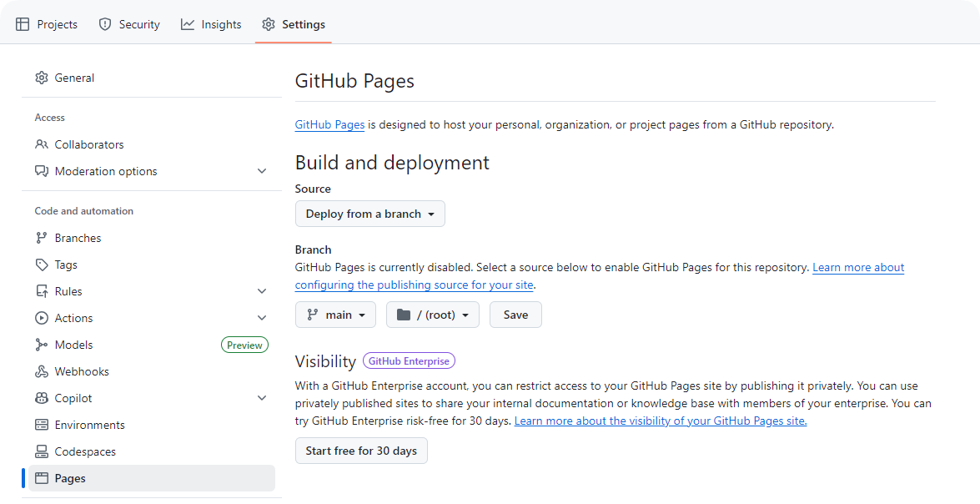Click the General gear icon in sidebar
This screenshot has height=504, width=980.
42,78
